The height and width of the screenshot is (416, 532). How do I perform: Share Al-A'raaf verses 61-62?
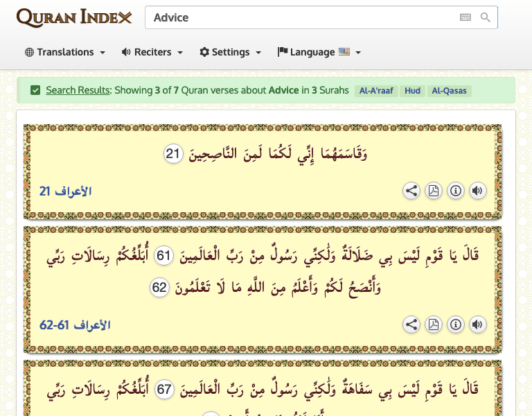[x=411, y=324]
